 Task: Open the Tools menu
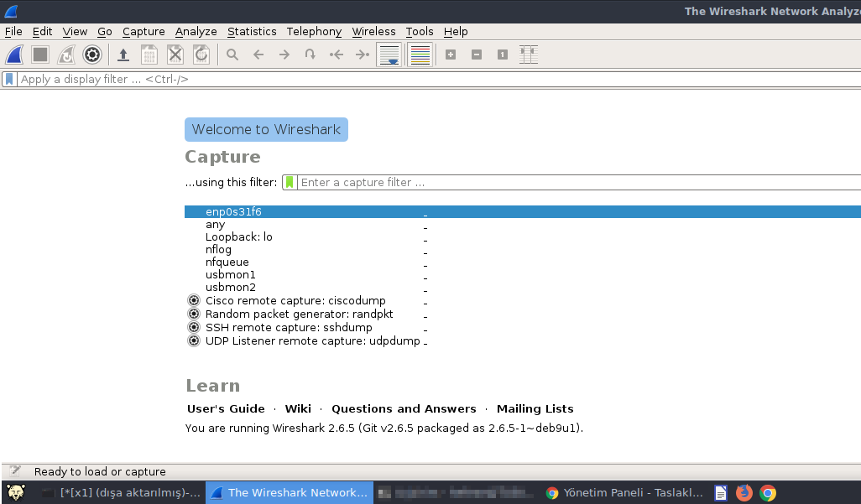(420, 31)
